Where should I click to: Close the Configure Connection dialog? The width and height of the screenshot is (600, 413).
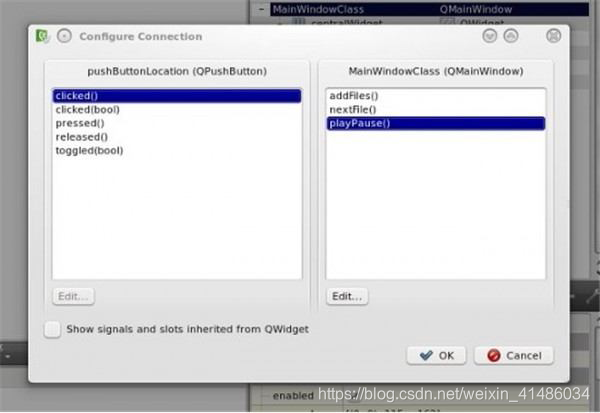click(553, 36)
